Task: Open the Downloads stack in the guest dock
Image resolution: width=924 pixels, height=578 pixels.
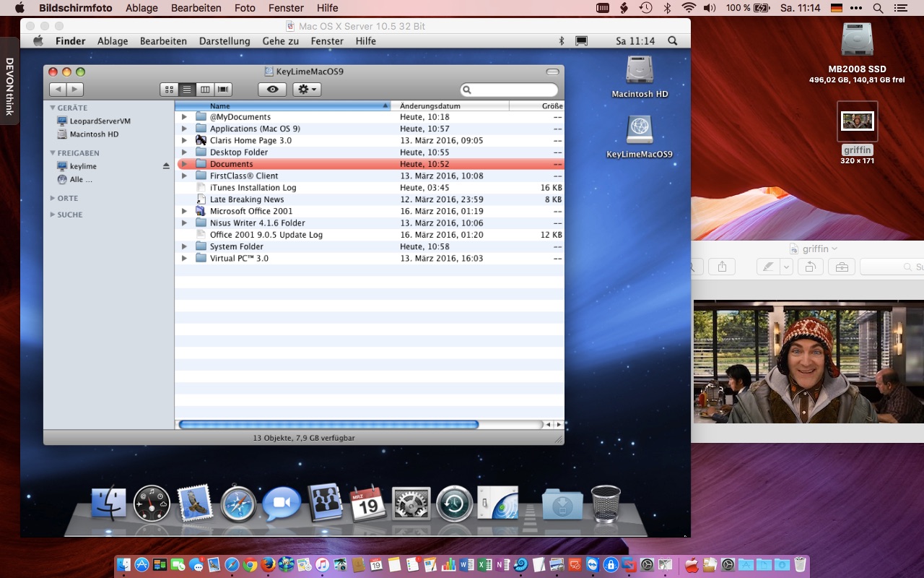Action: 562,503
